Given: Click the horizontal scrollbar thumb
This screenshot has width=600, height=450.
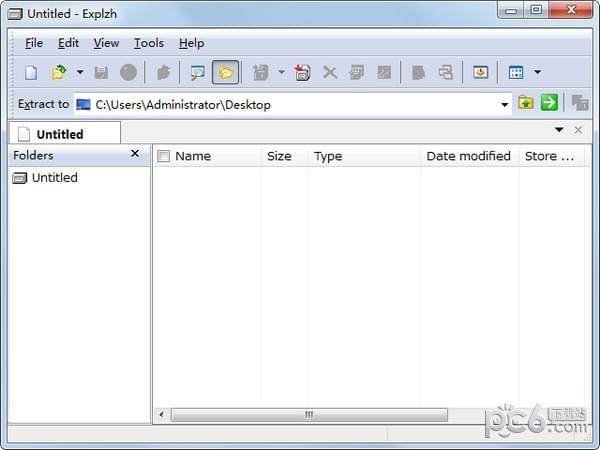Looking at the screenshot, I should click(309, 414).
